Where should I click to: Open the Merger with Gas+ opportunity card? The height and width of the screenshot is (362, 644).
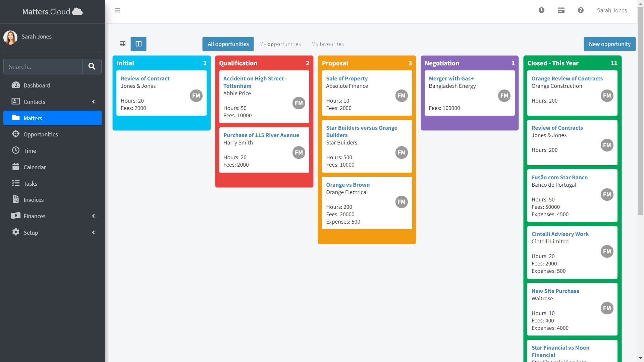[x=451, y=78]
